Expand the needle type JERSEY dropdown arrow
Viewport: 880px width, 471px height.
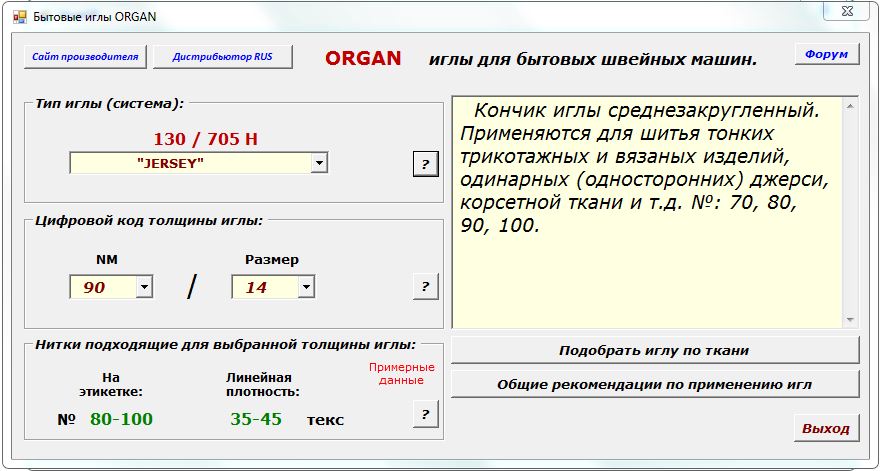319,163
